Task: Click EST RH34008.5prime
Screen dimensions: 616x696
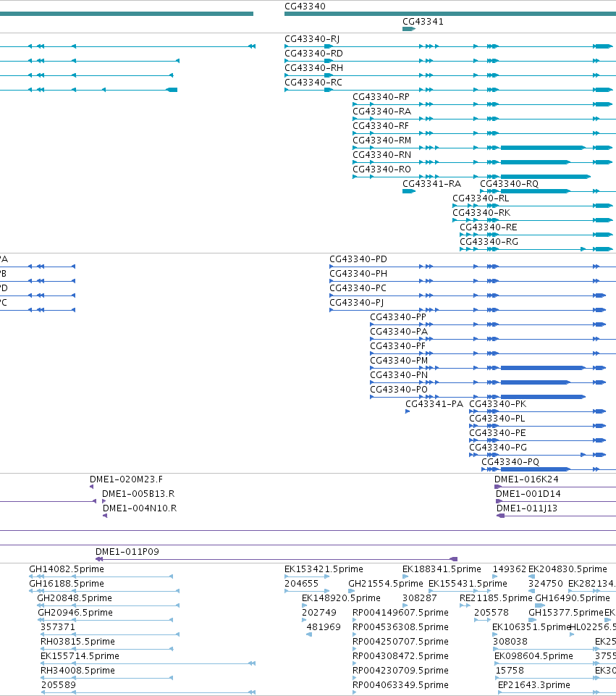Action: point(77,671)
